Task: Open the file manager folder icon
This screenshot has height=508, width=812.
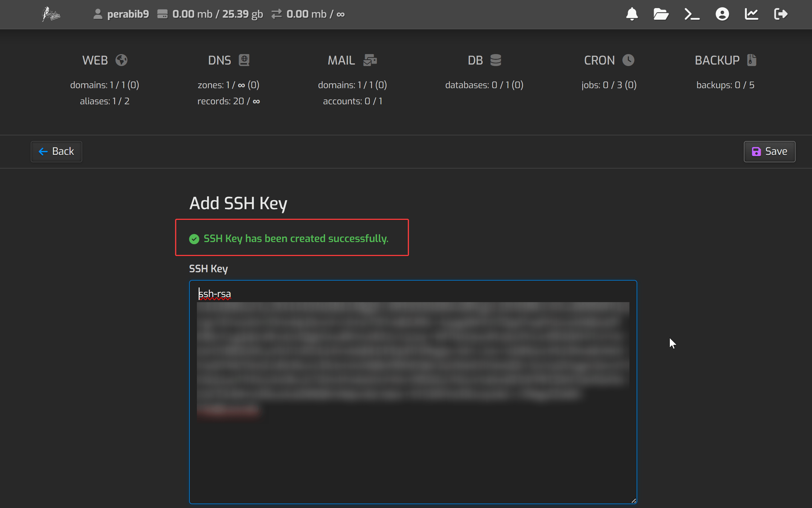Action: click(661, 14)
